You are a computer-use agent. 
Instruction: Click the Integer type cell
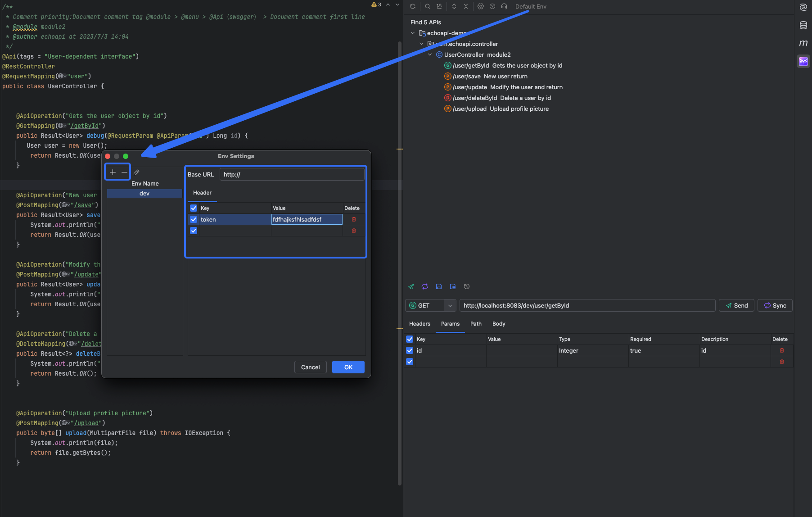click(x=592, y=350)
